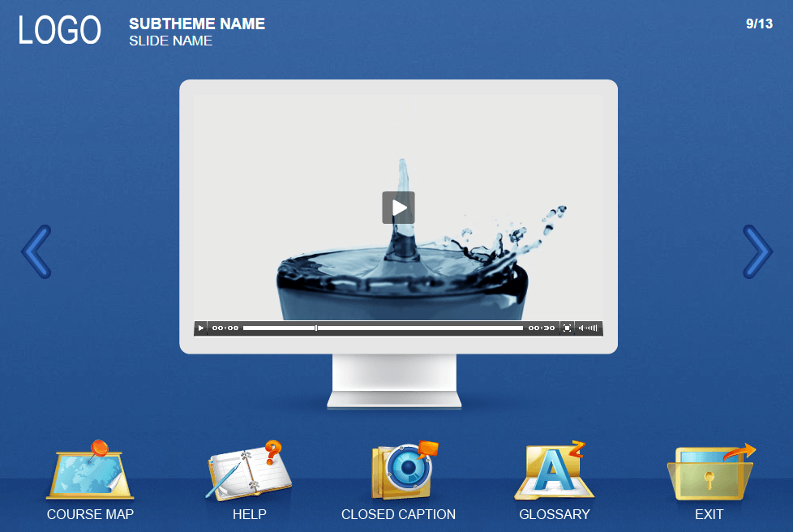Adjust the video volume control
Image resolution: width=793 pixels, height=532 pixels.
coord(588,328)
